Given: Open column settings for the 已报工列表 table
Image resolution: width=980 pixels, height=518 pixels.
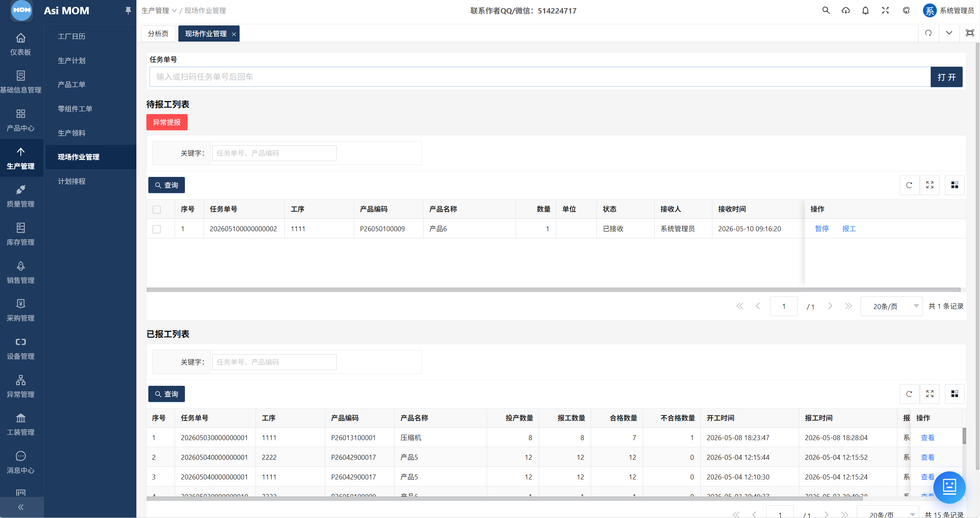Looking at the screenshot, I should pos(955,394).
